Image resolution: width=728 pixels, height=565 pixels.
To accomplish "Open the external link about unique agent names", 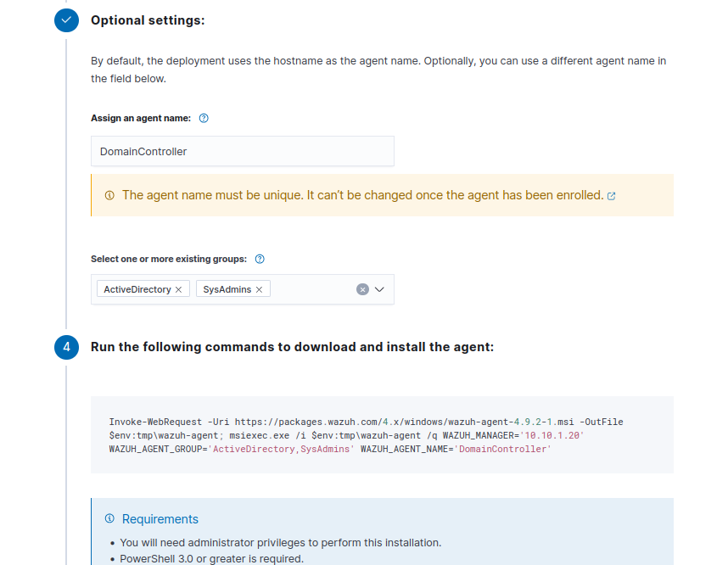I will click(x=612, y=196).
